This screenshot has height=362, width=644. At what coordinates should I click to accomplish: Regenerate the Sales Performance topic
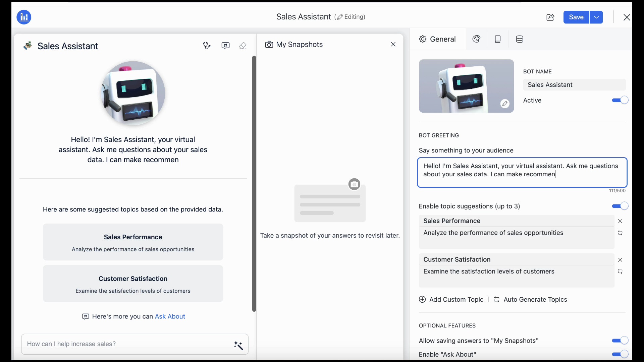click(621, 233)
